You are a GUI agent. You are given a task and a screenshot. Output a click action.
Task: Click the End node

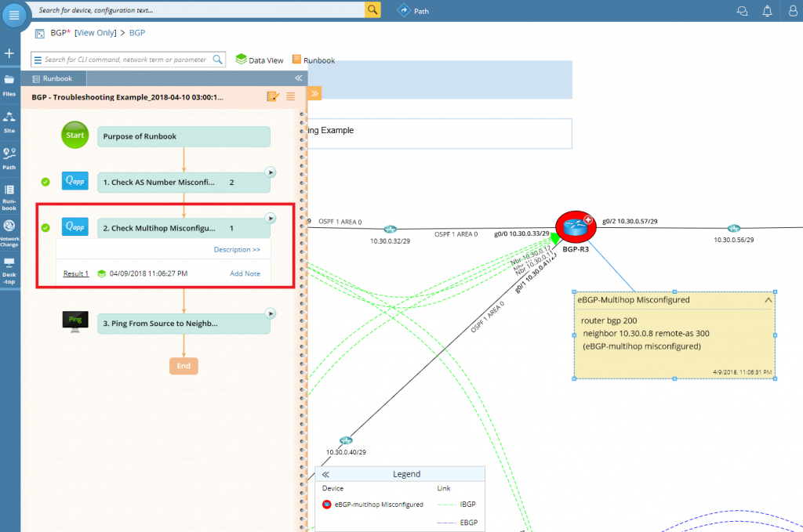pos(183,366)
